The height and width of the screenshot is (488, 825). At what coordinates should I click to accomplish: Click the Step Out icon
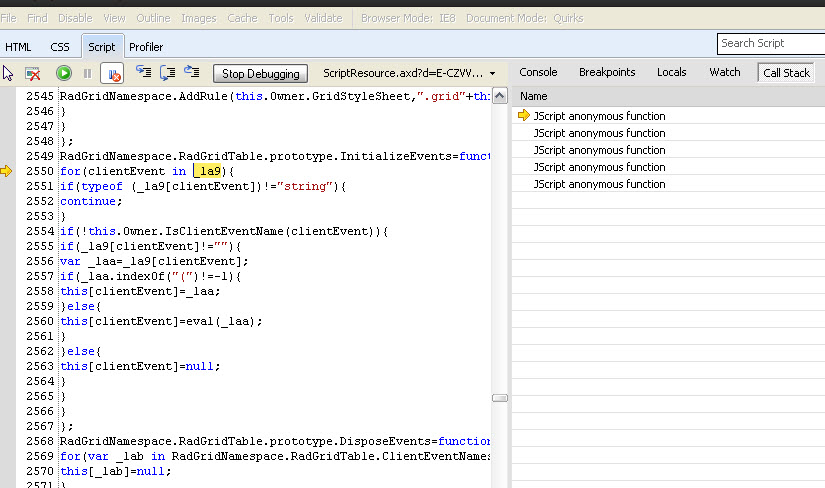coord(192,73)
